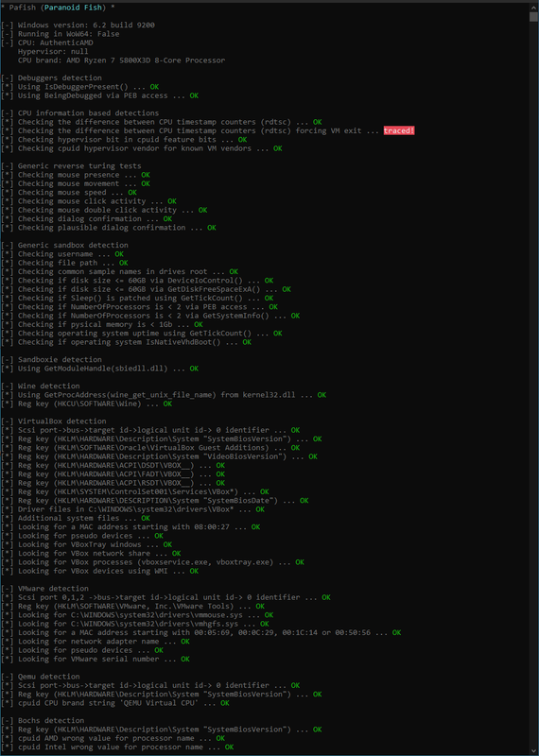Click 'GetModuleHandle(sbiedll.dll)' line
539x756 pixels.
[100, 369]
